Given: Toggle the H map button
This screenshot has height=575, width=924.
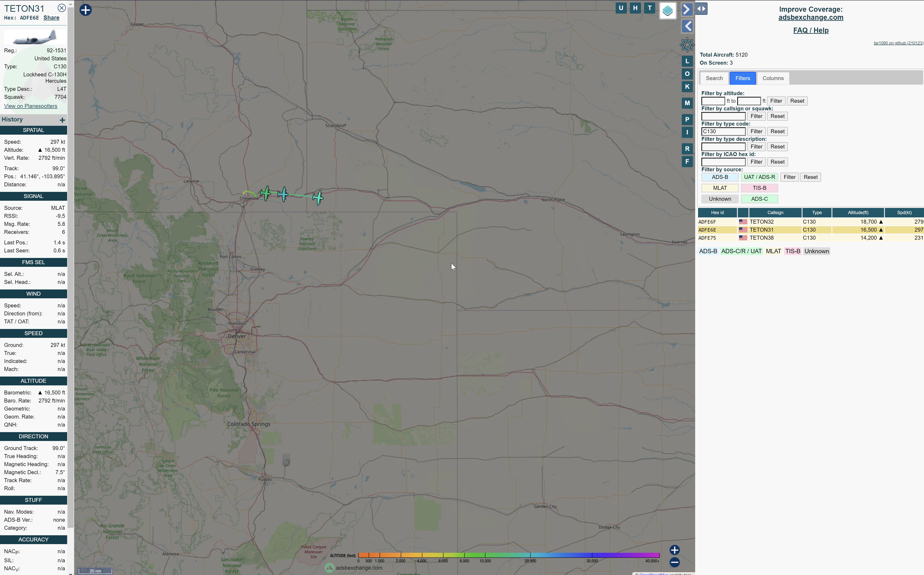Looking at the screenshot, I should coord(635,8).
